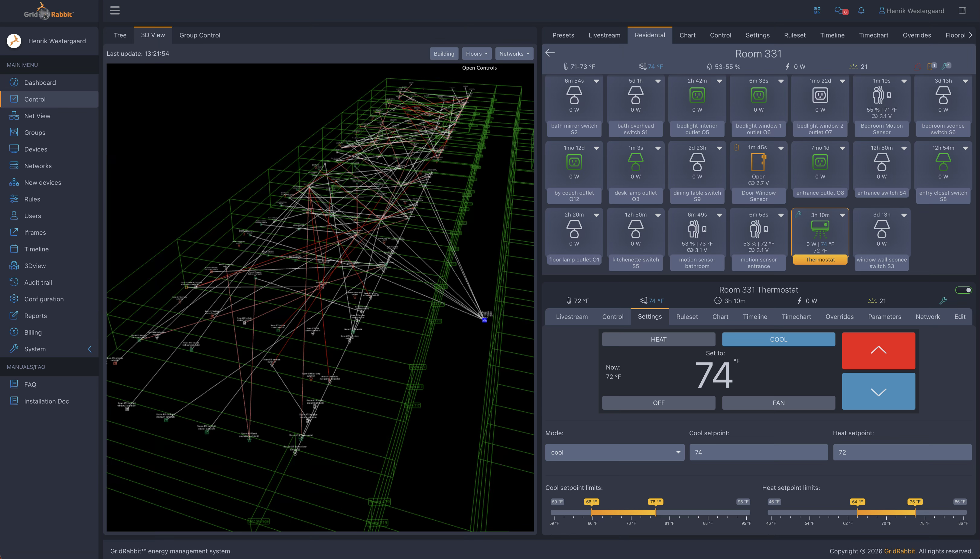Open the Presets tab
980x559 pixels.
pyautogui.click(x=563, y=35)
